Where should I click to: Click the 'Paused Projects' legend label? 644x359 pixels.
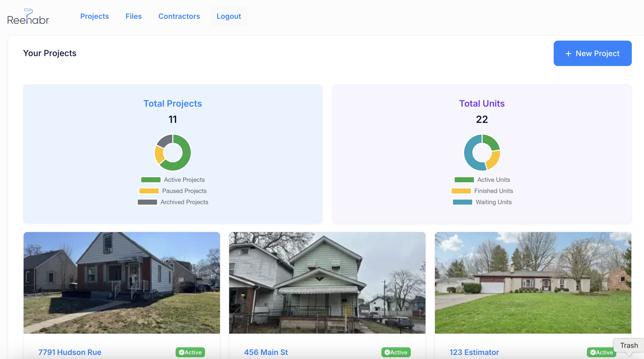tap(184, 191)
